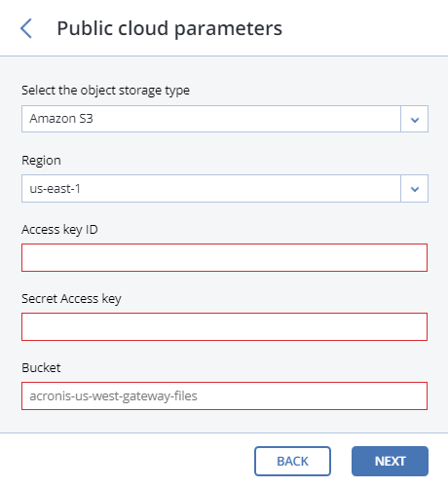
Task: Click the empty footer area left of BACK
Action: pos(127,461)
